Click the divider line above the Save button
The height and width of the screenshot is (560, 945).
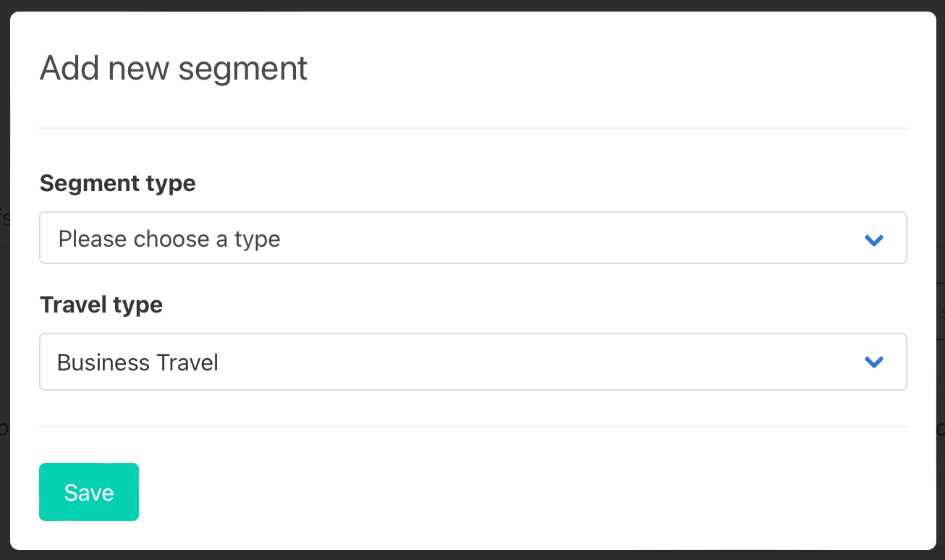472,427
